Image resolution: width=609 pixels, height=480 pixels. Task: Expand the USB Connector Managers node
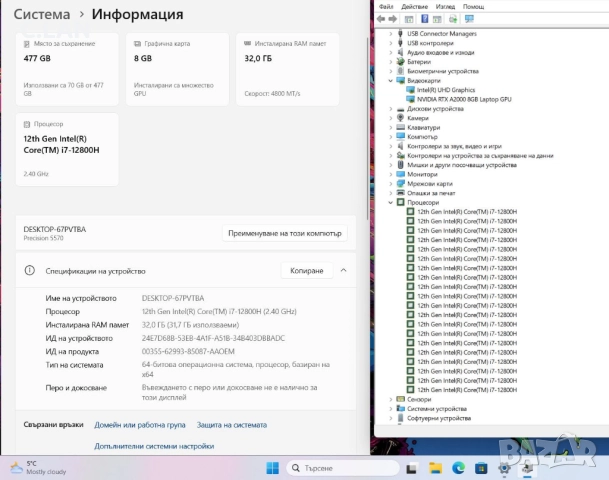click(x=391, y=34)
